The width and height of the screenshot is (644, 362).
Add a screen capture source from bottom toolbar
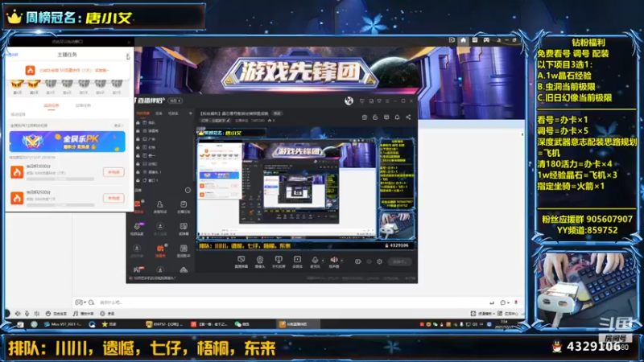(241, 262)
